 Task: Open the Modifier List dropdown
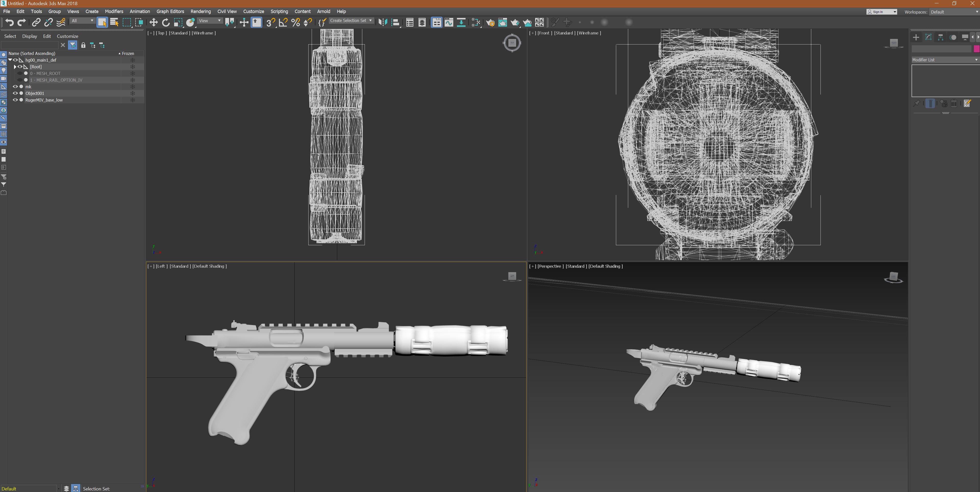coord(943,60)
